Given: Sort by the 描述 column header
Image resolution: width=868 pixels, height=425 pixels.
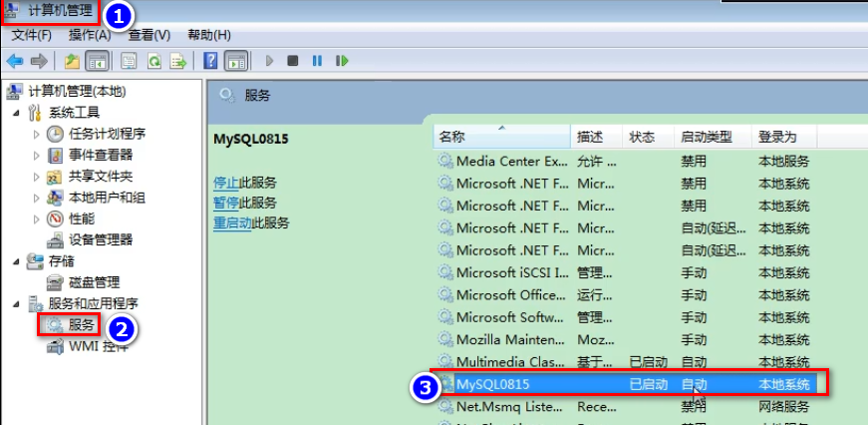Looking at the screenshot, I should (x=597, y=137).
